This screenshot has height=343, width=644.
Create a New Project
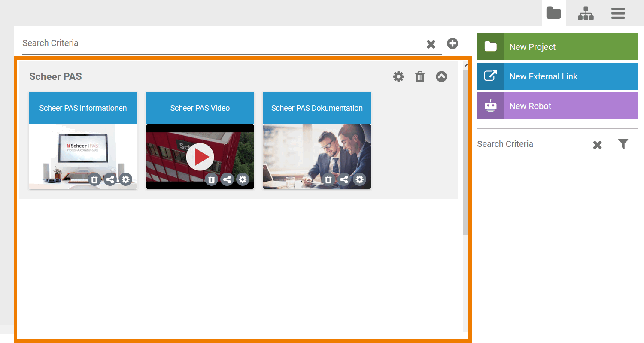558,47
